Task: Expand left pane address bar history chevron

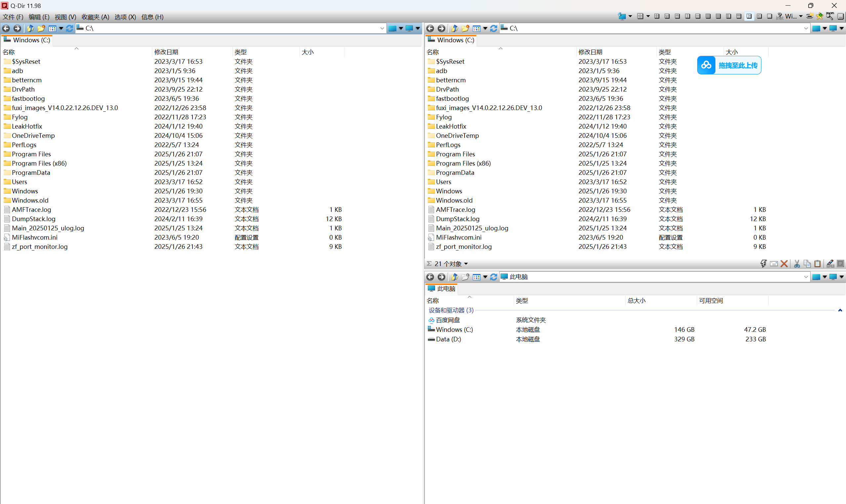Action: [382, 28]
